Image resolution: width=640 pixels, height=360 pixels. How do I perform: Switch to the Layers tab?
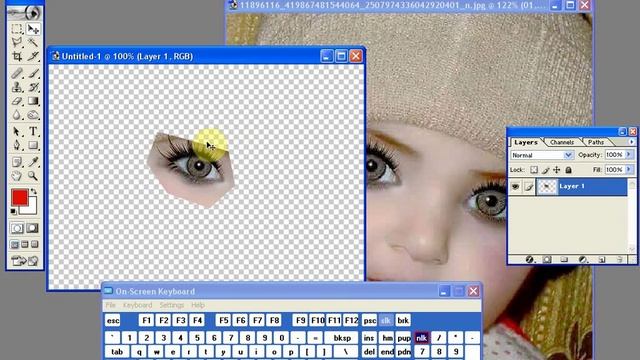[x=526, y=142]
